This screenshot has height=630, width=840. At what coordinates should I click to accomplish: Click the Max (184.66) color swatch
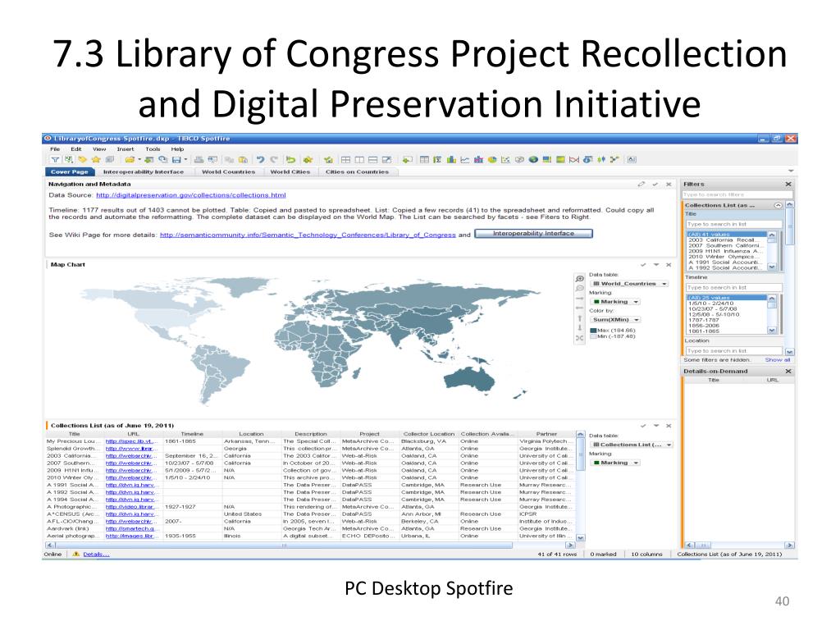593,331
